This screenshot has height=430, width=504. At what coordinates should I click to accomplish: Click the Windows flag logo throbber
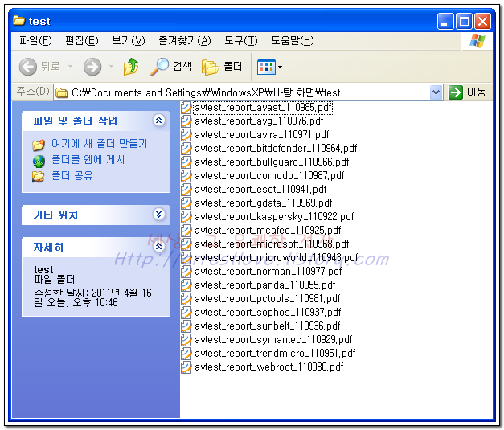(x=477, y=41)
